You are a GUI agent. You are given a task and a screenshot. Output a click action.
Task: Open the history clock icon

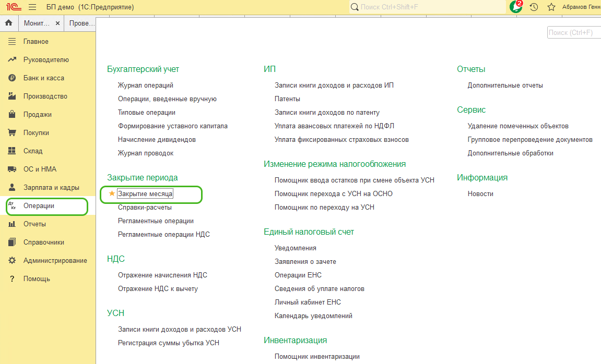coord(534,7)
